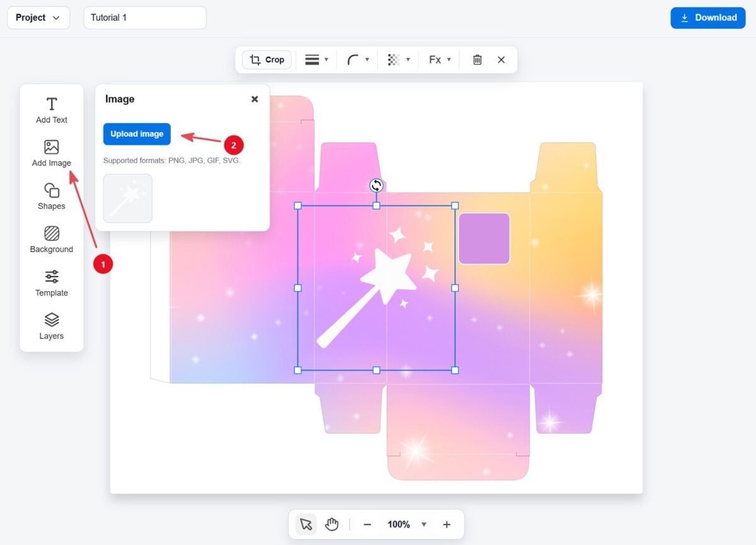
Task: Click the bottom-right resize handle of selection
Action: coord(455,370)
